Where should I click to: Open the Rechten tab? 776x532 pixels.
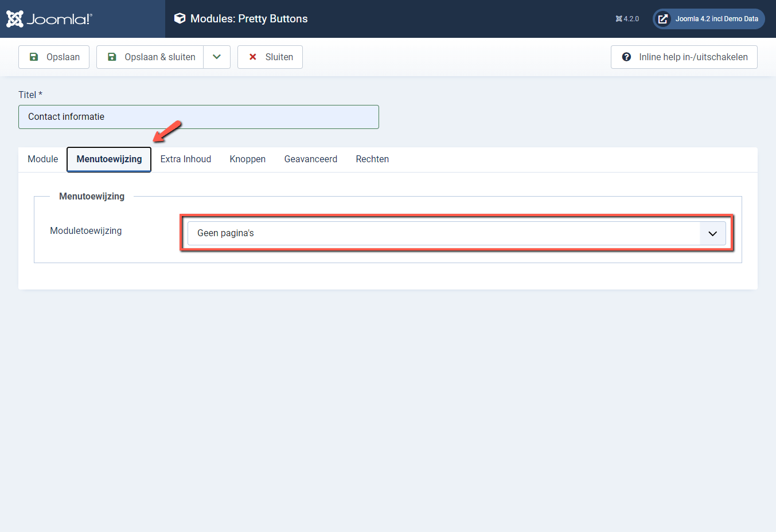tap(372, 159)
